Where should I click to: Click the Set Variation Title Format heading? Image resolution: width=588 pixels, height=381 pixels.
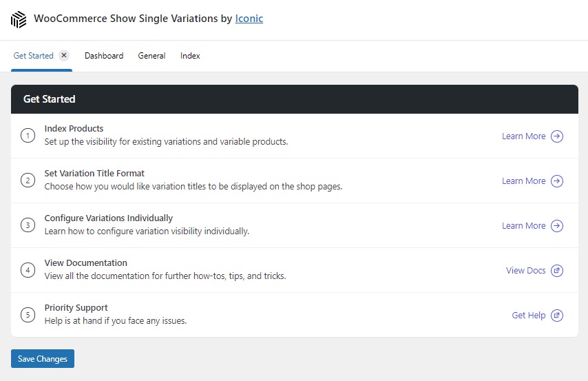tap(94, 173)
